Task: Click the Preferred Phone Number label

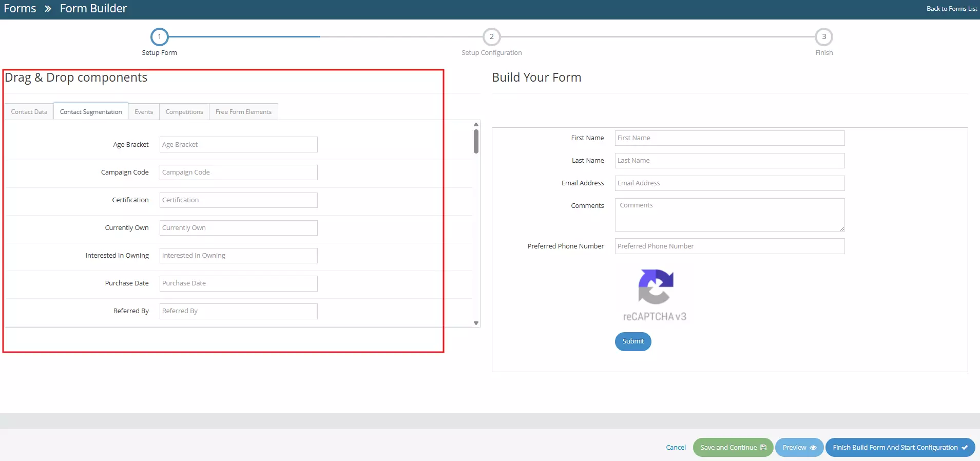Action: (566, 246)
